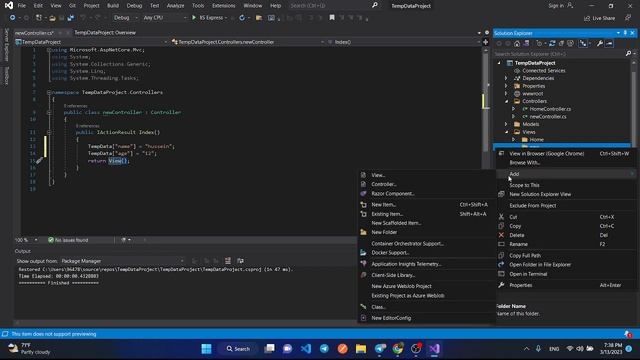640x360 pixels.
Task: Select newController.cs in Solution Explorer
Action: [548, 117]
